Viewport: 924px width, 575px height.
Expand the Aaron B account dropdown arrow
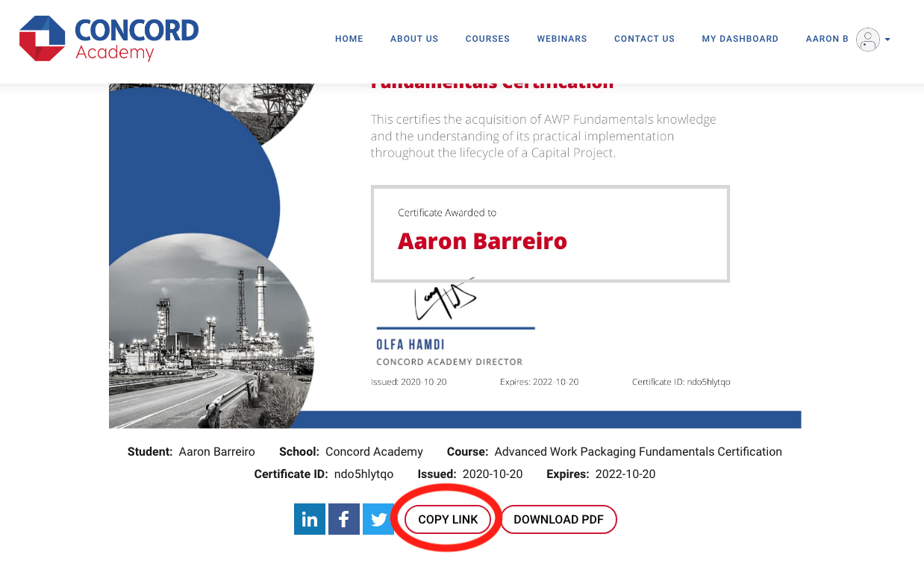tap(887, 40)
